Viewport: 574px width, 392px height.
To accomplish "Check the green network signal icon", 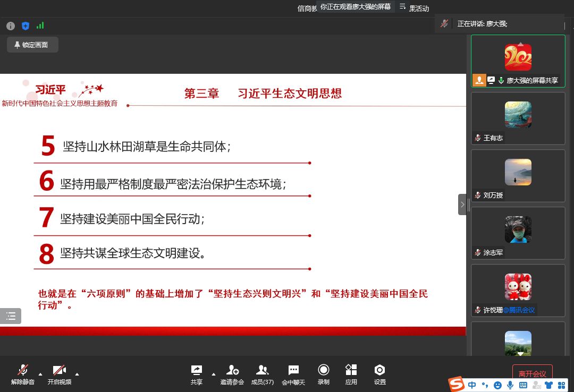I will [40, 26].
